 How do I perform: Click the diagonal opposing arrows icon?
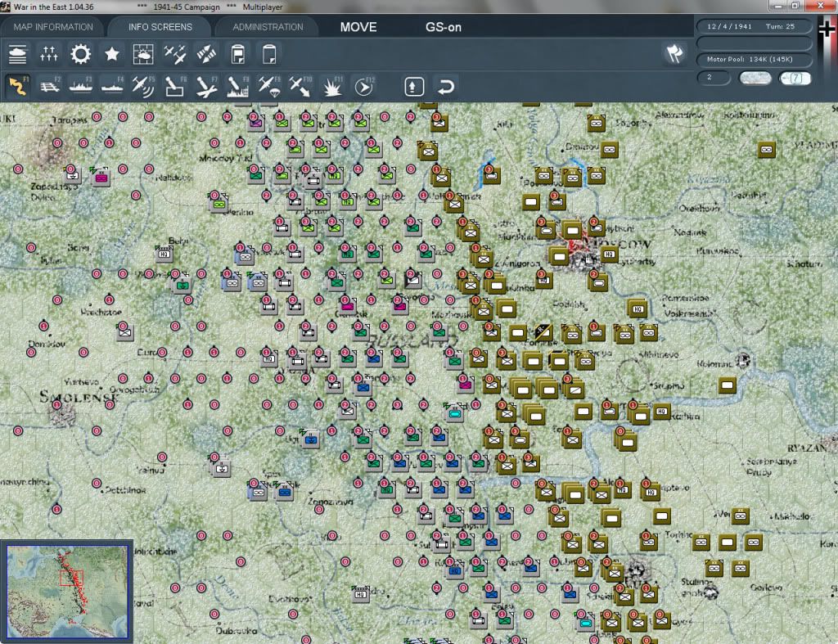206,55
